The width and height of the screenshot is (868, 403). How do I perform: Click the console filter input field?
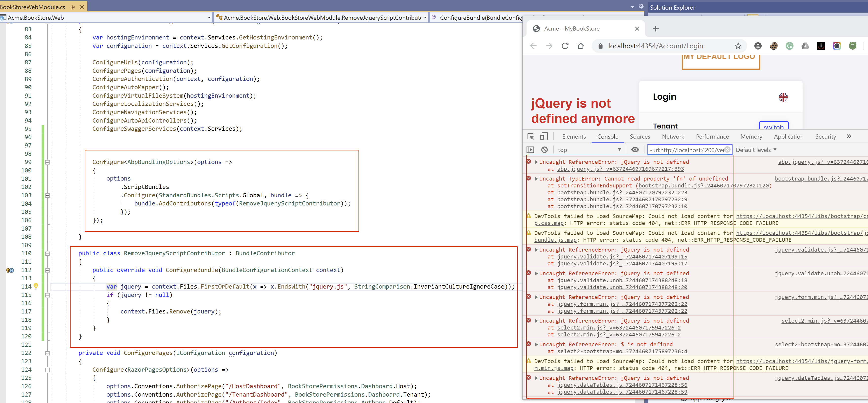click(686, 150)
